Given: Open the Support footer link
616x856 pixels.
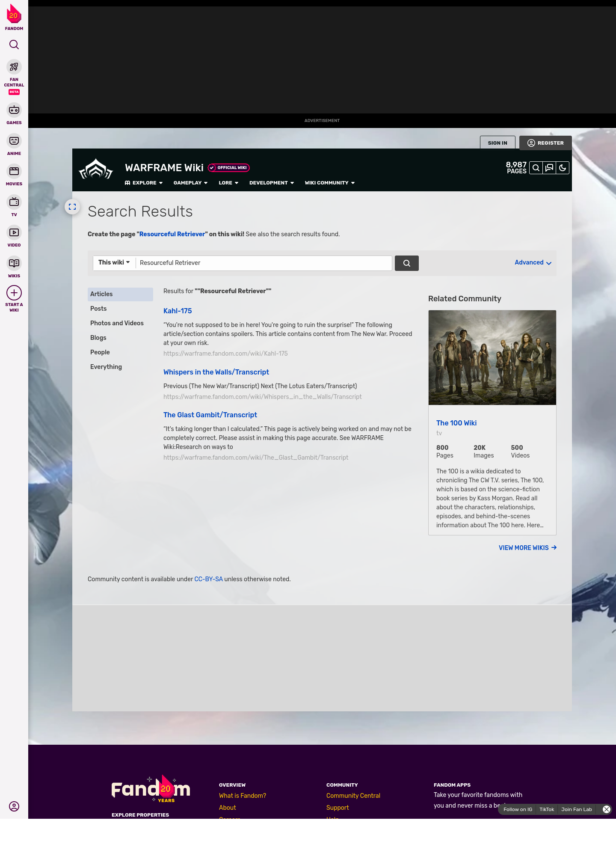Looking at the screenshot, I should click(338, 808).
